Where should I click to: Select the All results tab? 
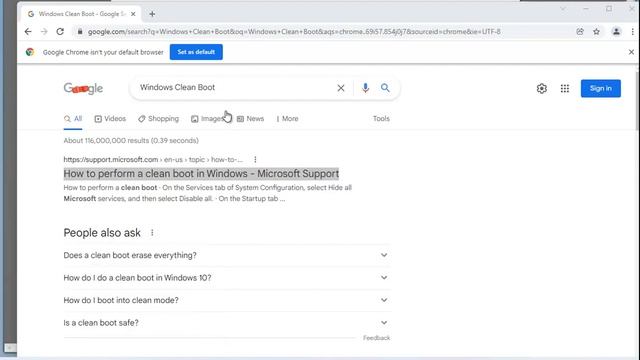coord(73,119)
